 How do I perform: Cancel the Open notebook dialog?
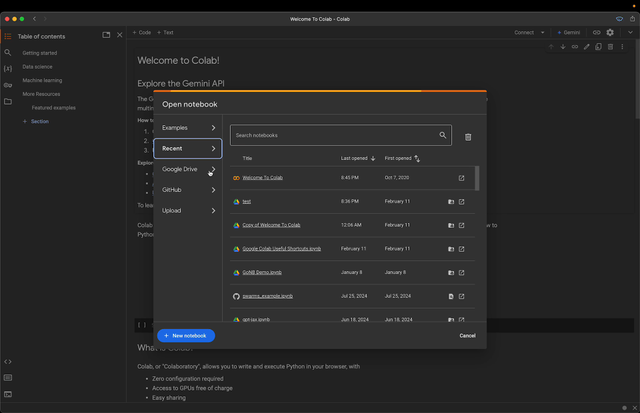[467, 335]
